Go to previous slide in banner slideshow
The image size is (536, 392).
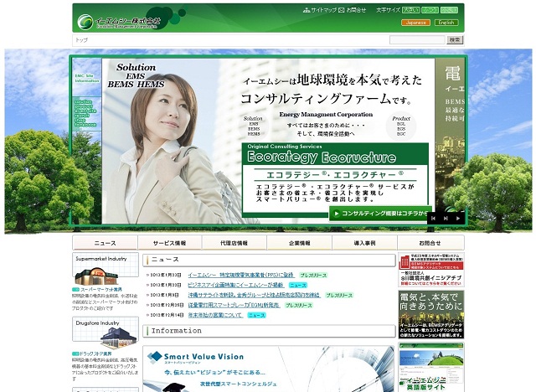(433, 218)
